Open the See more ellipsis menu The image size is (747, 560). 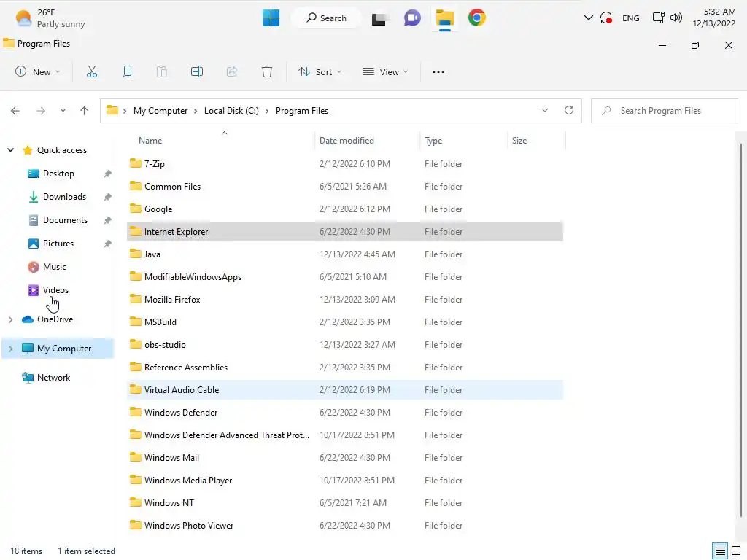438,72
